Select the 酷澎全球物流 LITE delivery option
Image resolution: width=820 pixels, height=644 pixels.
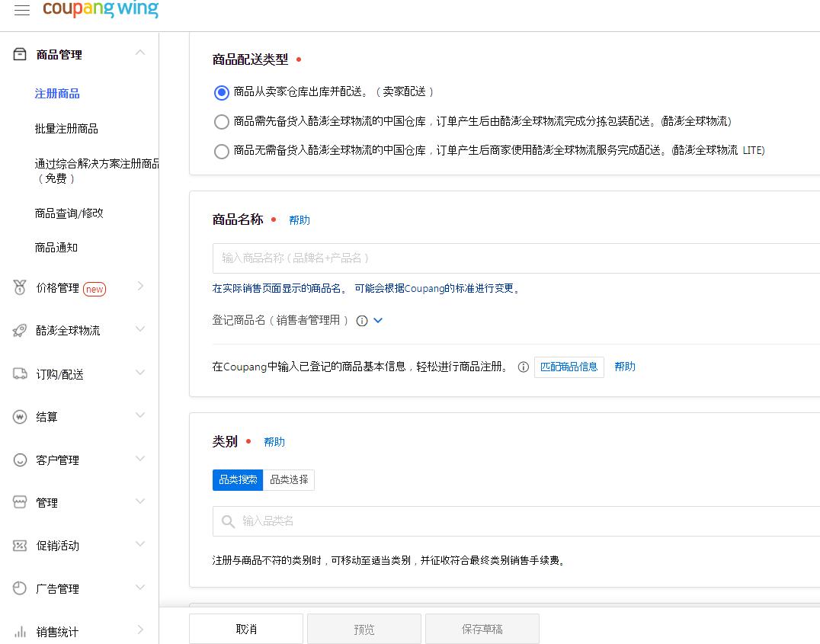point(221,150)
